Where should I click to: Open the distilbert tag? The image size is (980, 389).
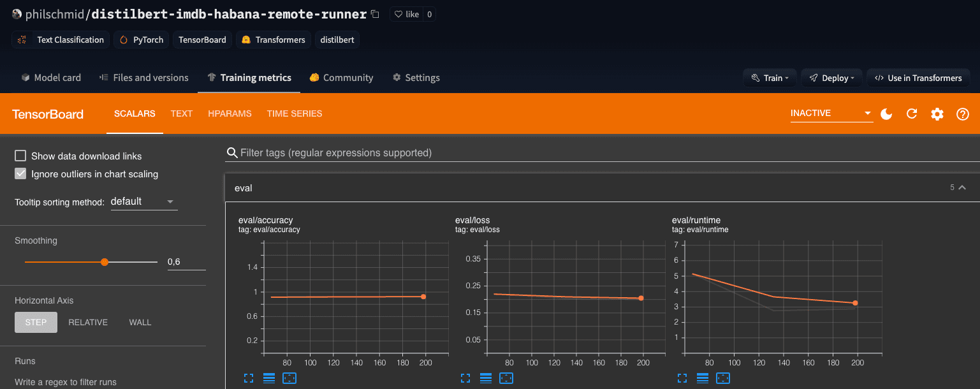click(337, 40)
